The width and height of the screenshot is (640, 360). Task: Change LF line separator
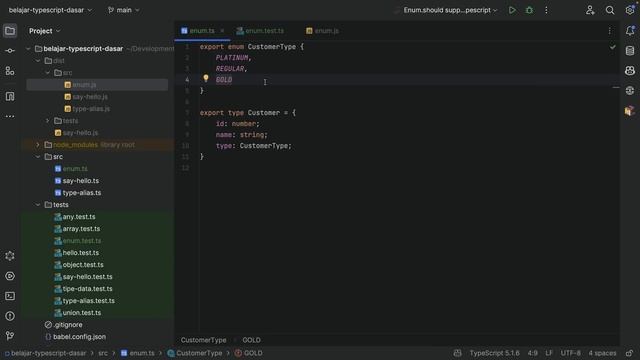549,353
